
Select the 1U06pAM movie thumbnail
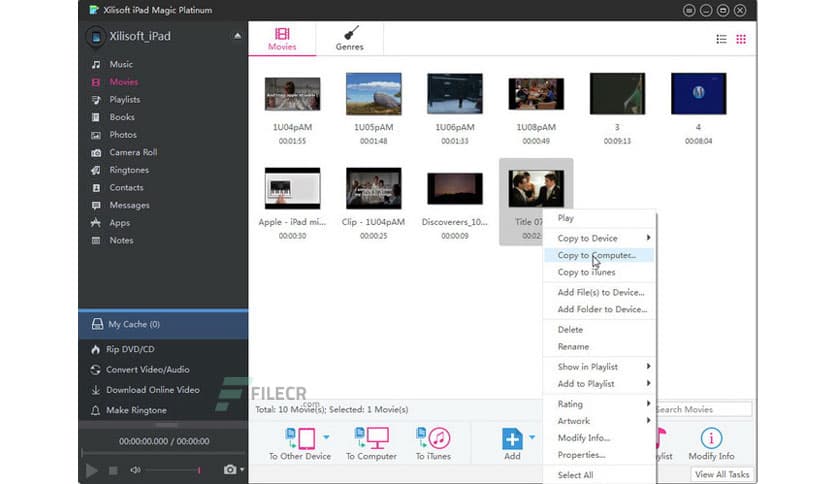tap(455, 94)
